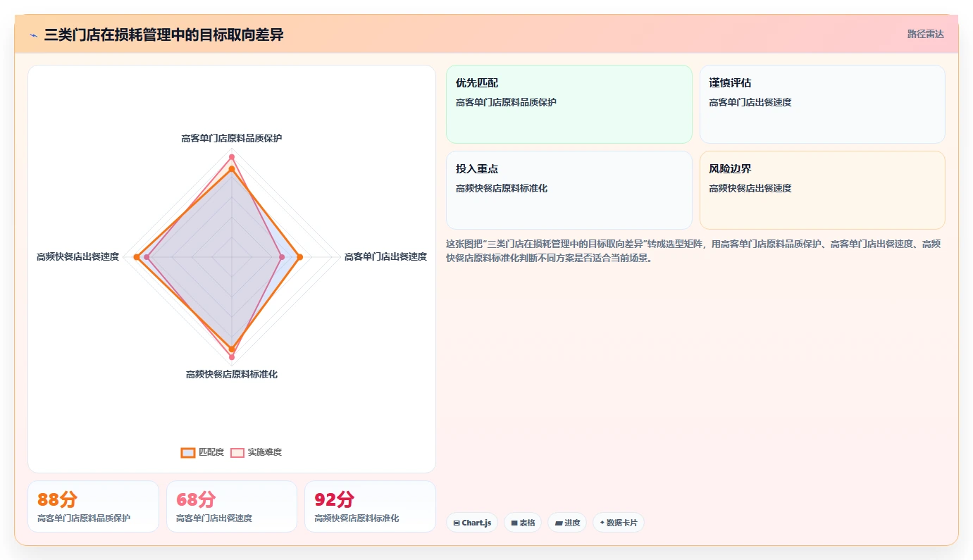
Task: Click the 表格 chip icon
Action: pos(514,523)
